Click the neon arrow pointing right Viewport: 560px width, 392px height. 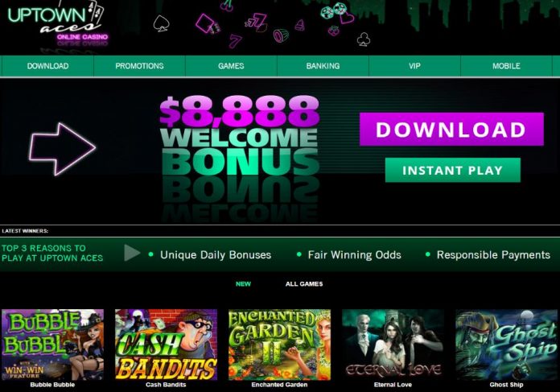coord(62,150)
